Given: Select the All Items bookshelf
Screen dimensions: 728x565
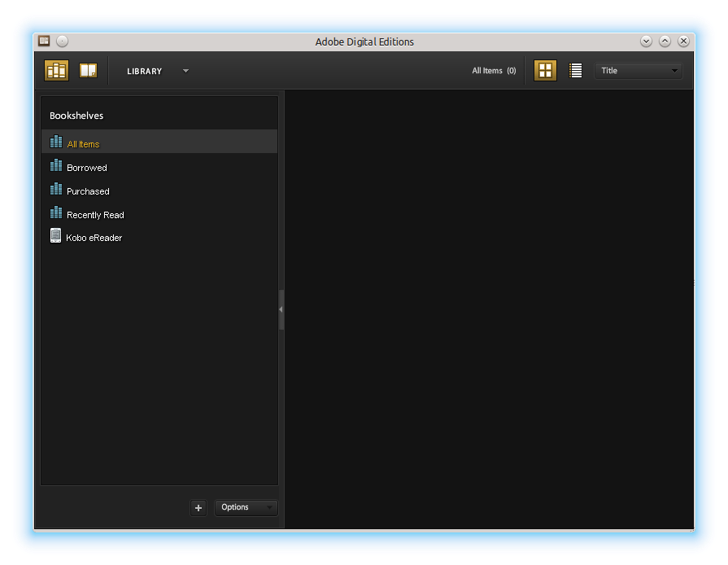Looking at the screenshot, I should [x=83, y=144].
